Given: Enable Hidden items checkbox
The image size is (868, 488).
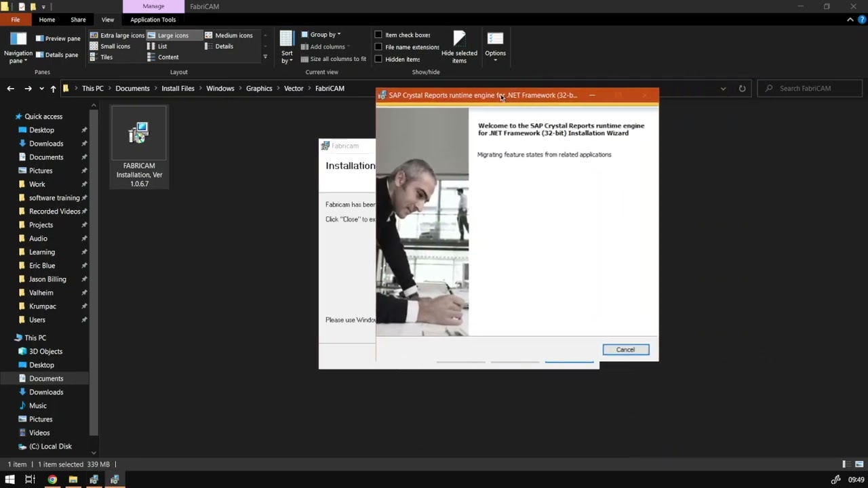Looking at the screenshot, I should 378,59.
